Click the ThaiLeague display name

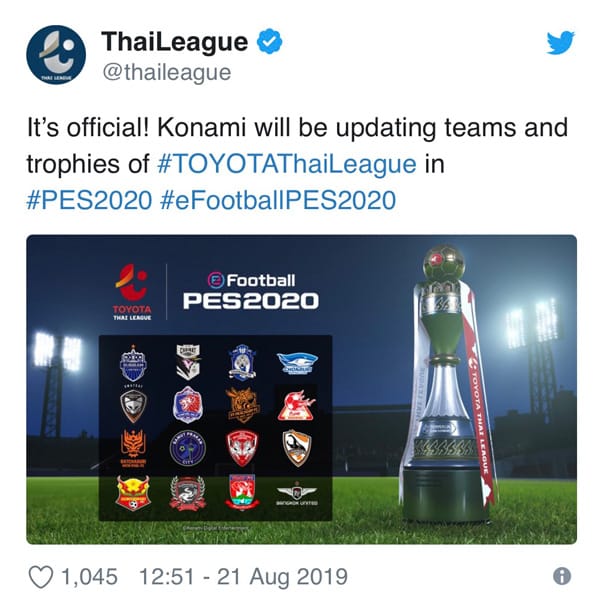point(174,41)
